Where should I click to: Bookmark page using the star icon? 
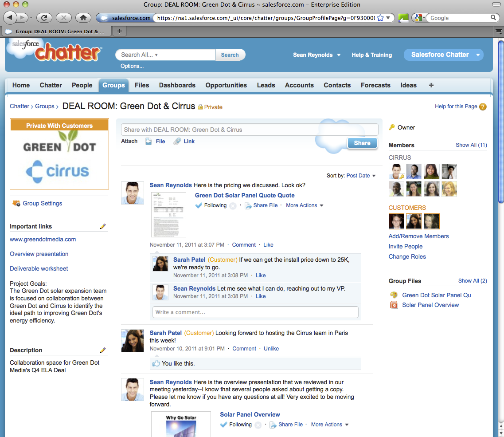point(380,18)
